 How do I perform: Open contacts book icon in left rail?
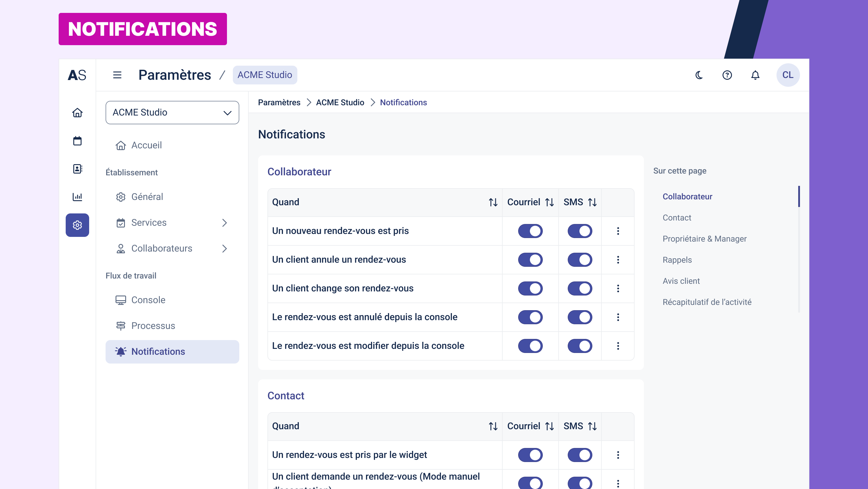click(77, 169)
